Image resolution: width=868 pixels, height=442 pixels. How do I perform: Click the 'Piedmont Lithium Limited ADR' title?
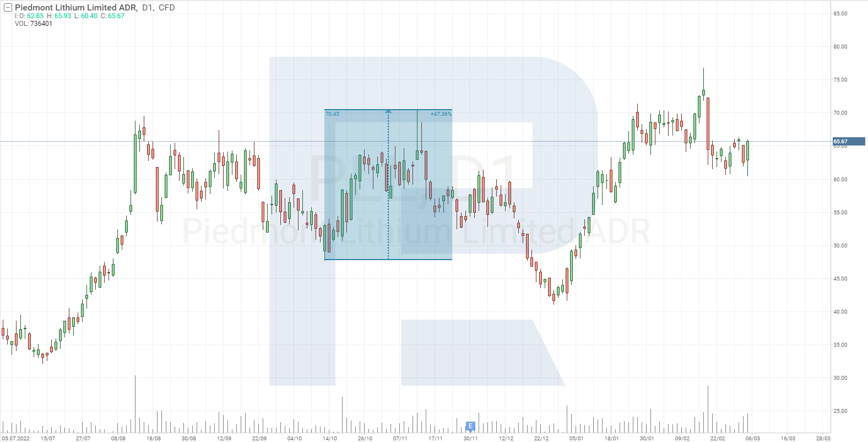[76, 8]
